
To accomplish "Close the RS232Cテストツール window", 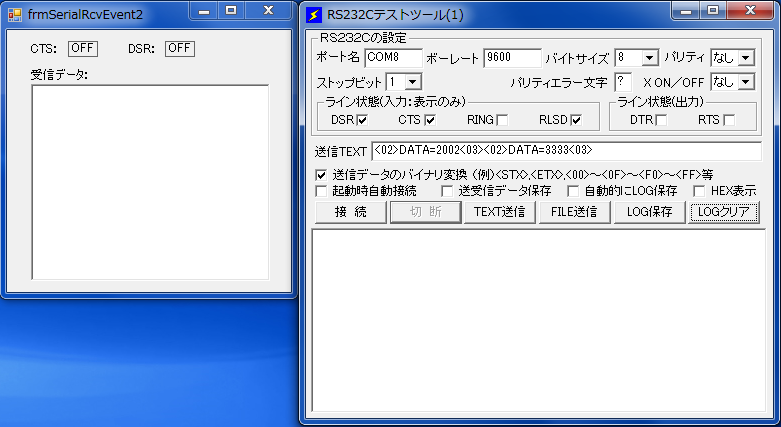I will [x=750, y=11].
